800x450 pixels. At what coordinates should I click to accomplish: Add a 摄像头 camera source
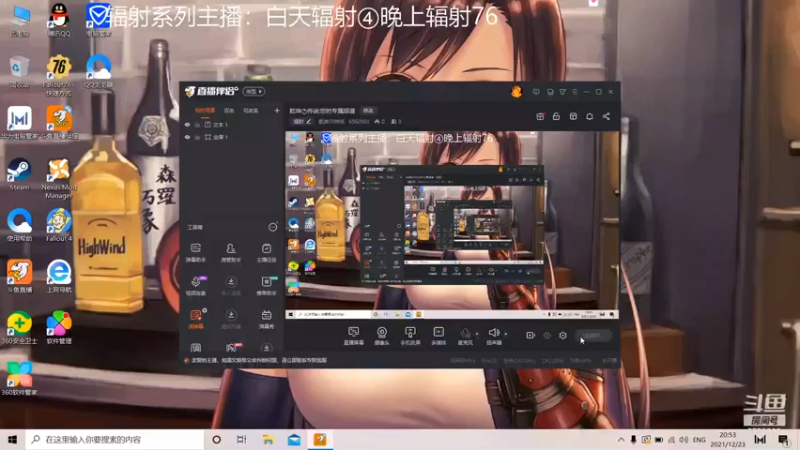point(382,336)
